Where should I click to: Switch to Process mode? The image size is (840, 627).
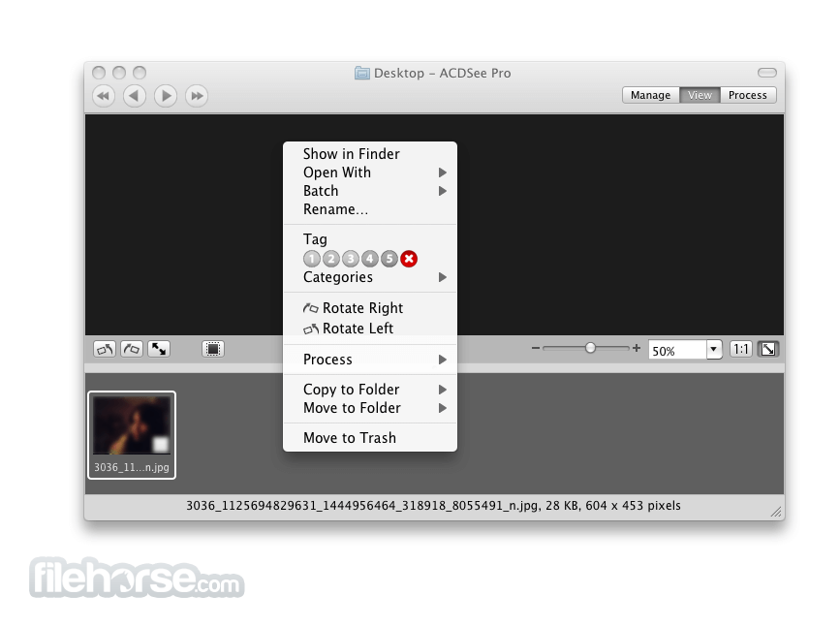point(748,95)
